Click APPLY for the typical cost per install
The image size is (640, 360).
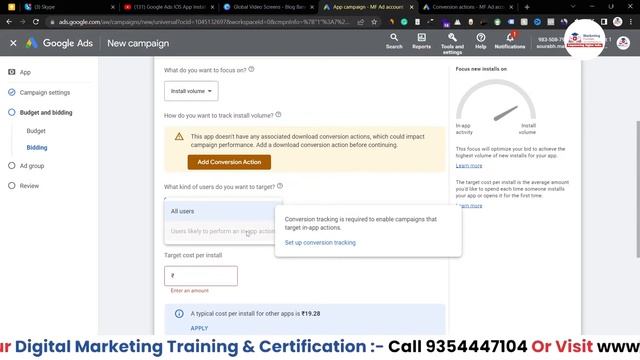coord(199,328)
